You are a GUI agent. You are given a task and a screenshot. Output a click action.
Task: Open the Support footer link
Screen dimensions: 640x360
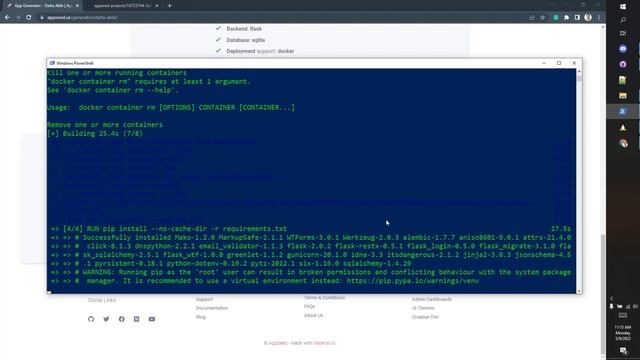pyautogui.click(x=204, y=299)
